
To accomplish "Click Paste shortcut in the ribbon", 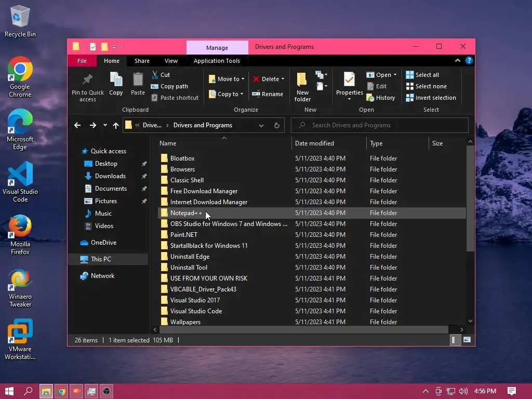I will tap(175, 98).
